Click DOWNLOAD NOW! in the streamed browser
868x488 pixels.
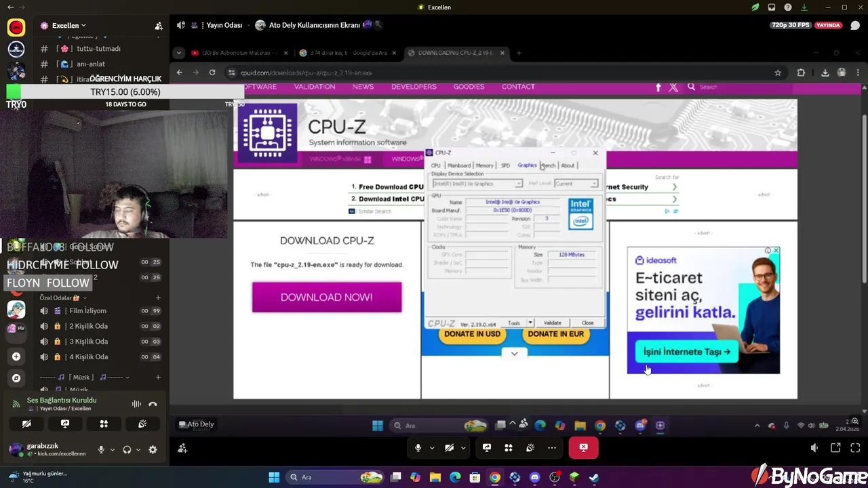tap(327, 298)
